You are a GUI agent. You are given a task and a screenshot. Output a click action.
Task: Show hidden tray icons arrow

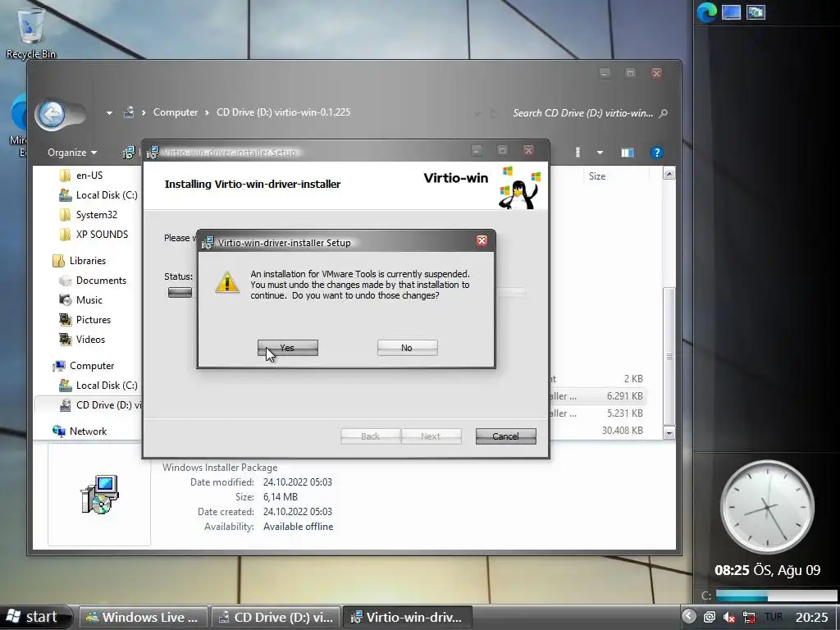coord(689,617)
